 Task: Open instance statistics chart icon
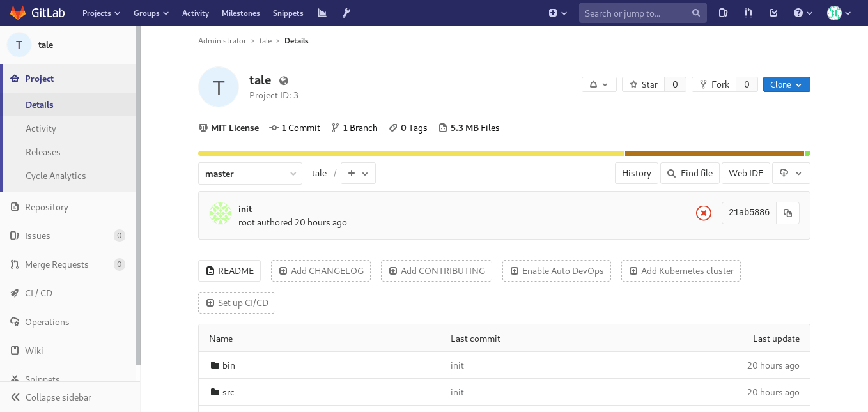pos(322,13)
